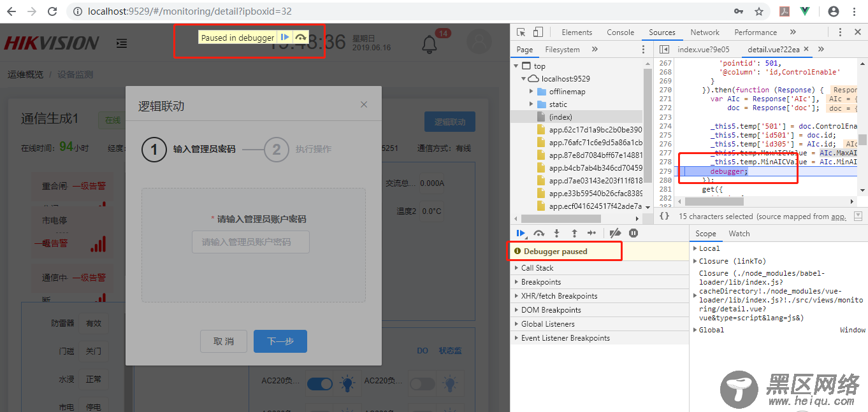Show more open file tabs chevron
Screen dimensions: 868x412
821,50
